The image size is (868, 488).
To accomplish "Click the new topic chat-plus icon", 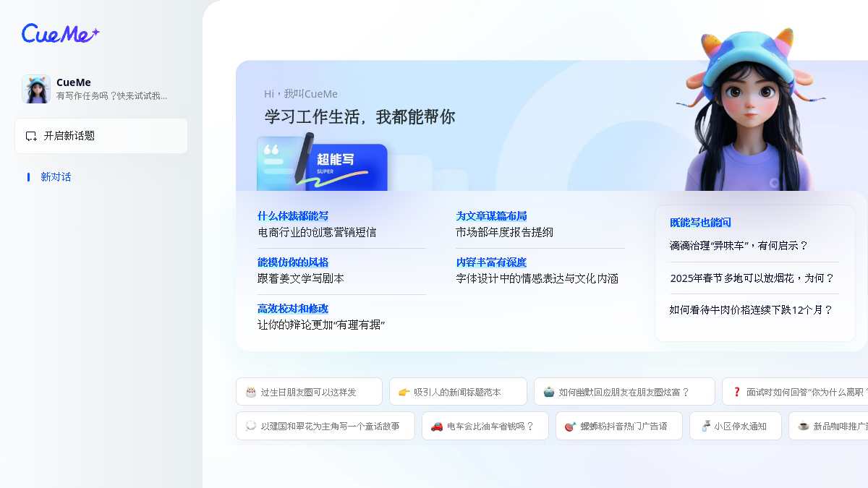I will [31, 136].
